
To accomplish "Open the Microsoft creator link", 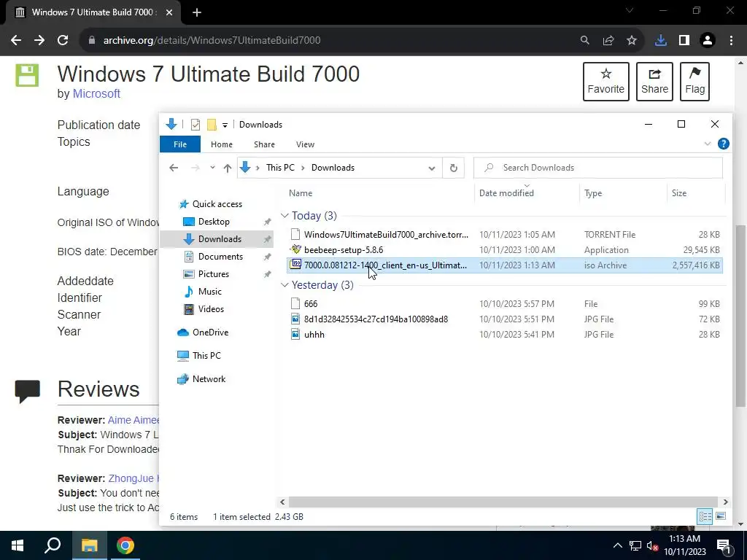I will 96,94.
